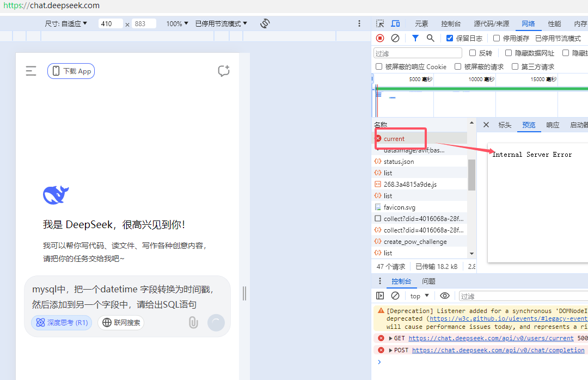
Task: Close the request details pane
Action: pos(486,125)
